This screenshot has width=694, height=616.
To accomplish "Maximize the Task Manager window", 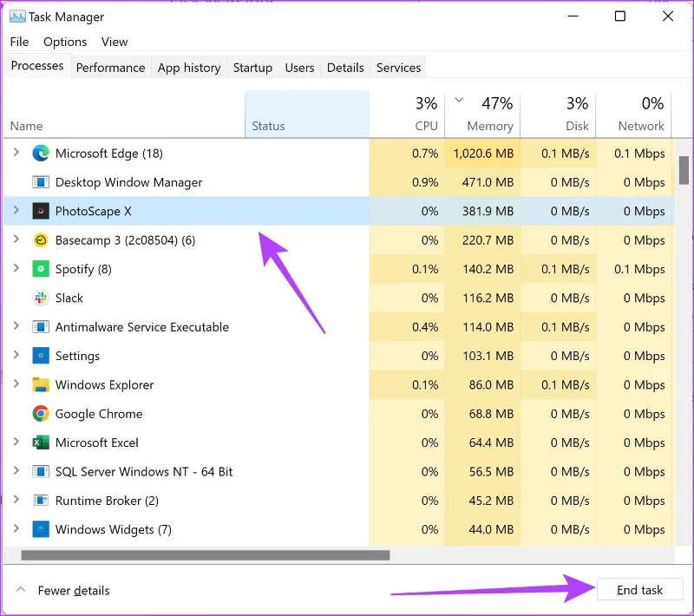I will [620, 16].
